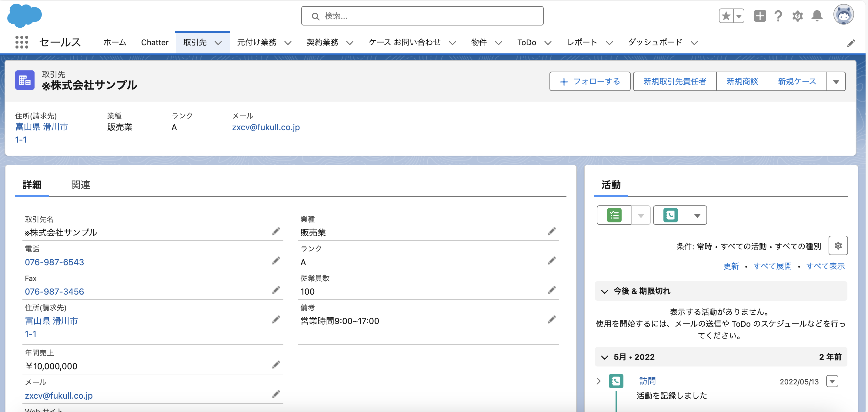Open the global actions plus icon
The image size is (868, 412).
760,16
